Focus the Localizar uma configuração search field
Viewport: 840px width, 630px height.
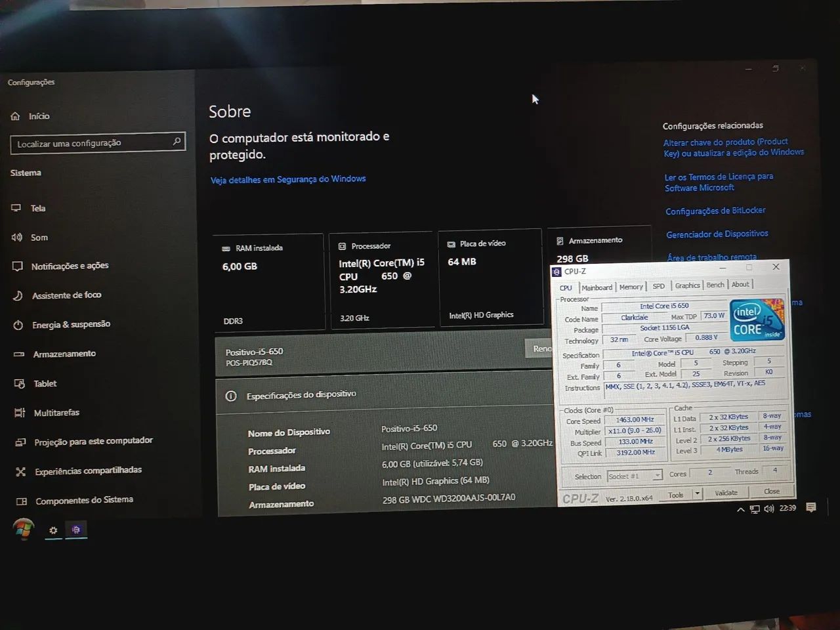[98, 142]
